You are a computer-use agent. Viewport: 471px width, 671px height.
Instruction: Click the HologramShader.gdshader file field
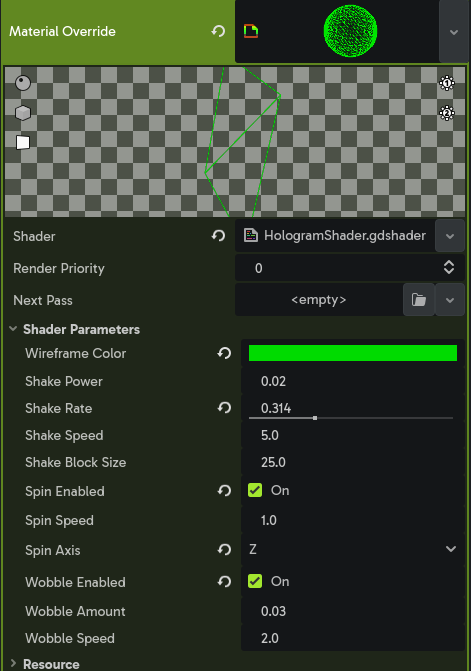(335, 236)
